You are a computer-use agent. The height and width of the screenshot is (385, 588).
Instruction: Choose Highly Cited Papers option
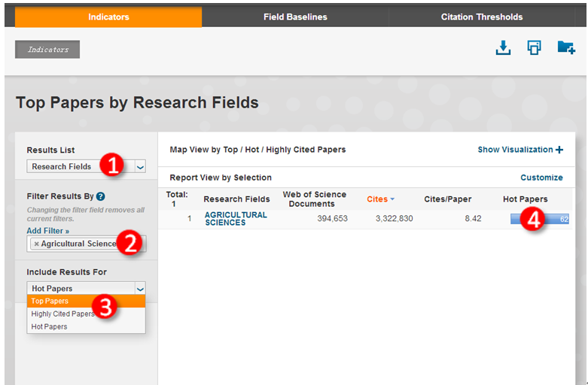pos(62,314)
